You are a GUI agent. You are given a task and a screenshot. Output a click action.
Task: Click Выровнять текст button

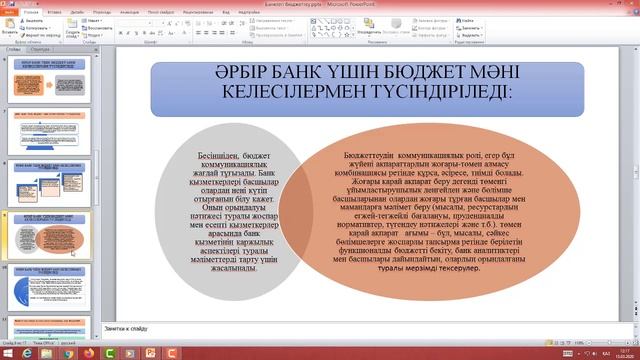[x=269, y=28]
